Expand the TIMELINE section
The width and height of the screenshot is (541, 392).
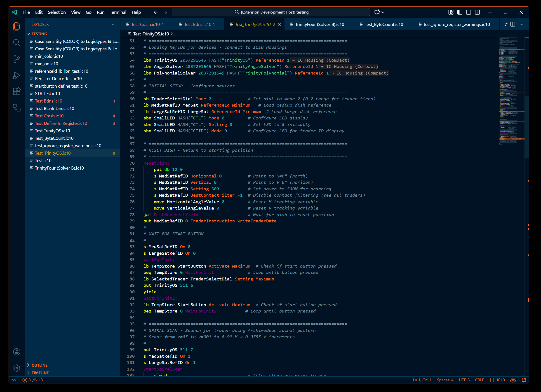40,372
